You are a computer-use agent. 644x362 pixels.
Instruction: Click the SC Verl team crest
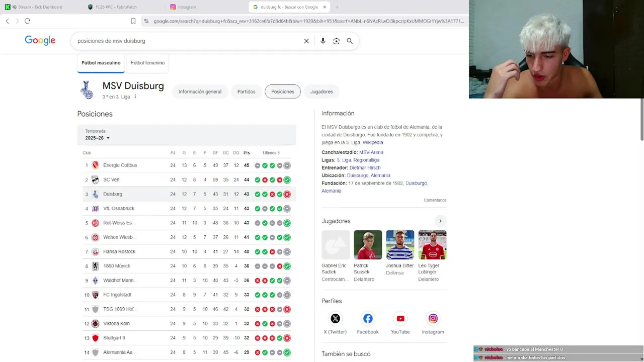[95, 180]
